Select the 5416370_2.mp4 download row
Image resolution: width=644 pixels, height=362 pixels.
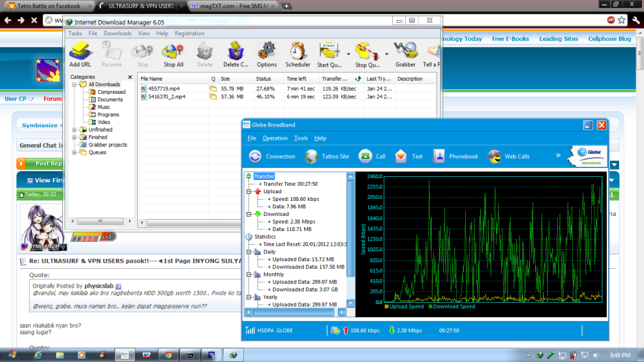coord(287,96)
